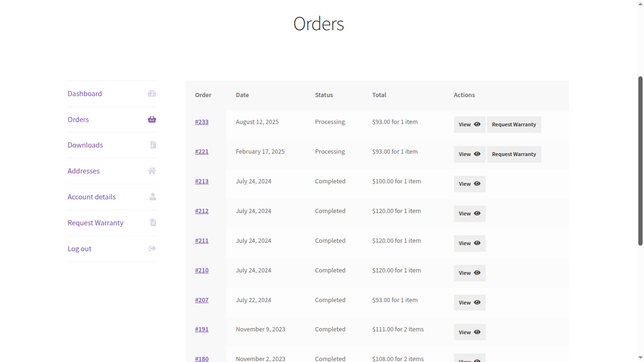Open Downloads via its file icon
Image resolution: width=644 pixels, height=362 pixels.
(x=152, y=145)
